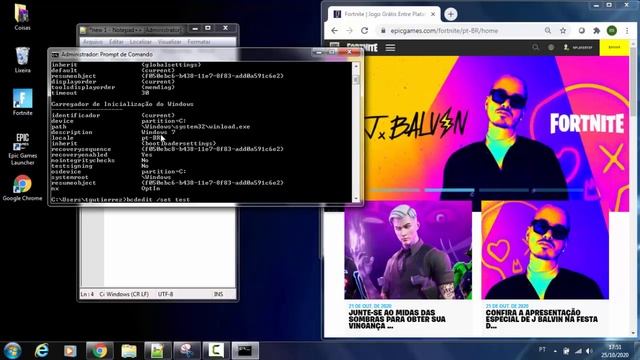This screenshot has width=640, height=360.
Task: Click the PT language indicator in the tray
Action: click(542, 349)
